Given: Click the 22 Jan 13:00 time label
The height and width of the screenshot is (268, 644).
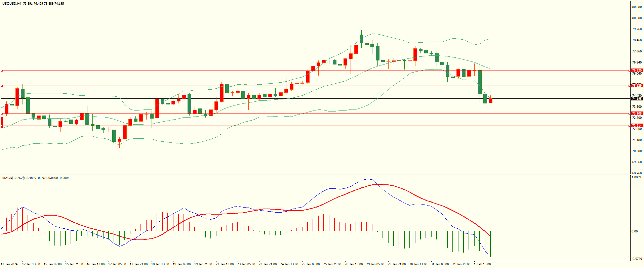Looking at the screenshot, I should pos(225,264).
